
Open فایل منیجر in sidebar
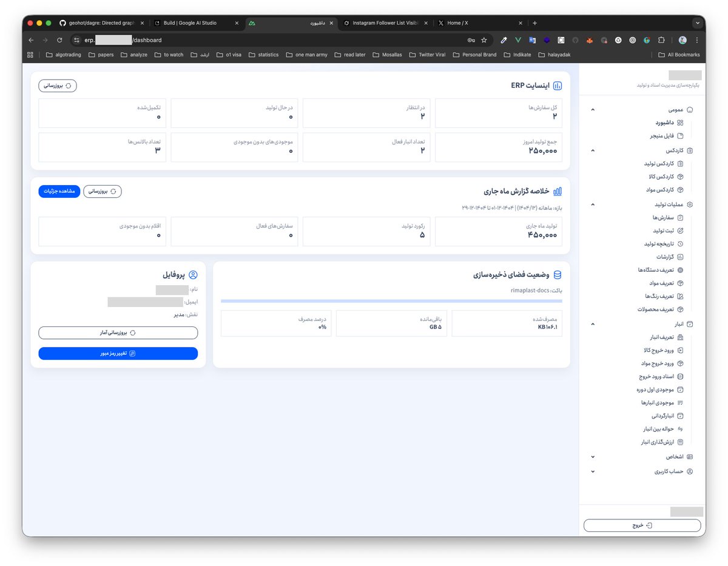666,136
